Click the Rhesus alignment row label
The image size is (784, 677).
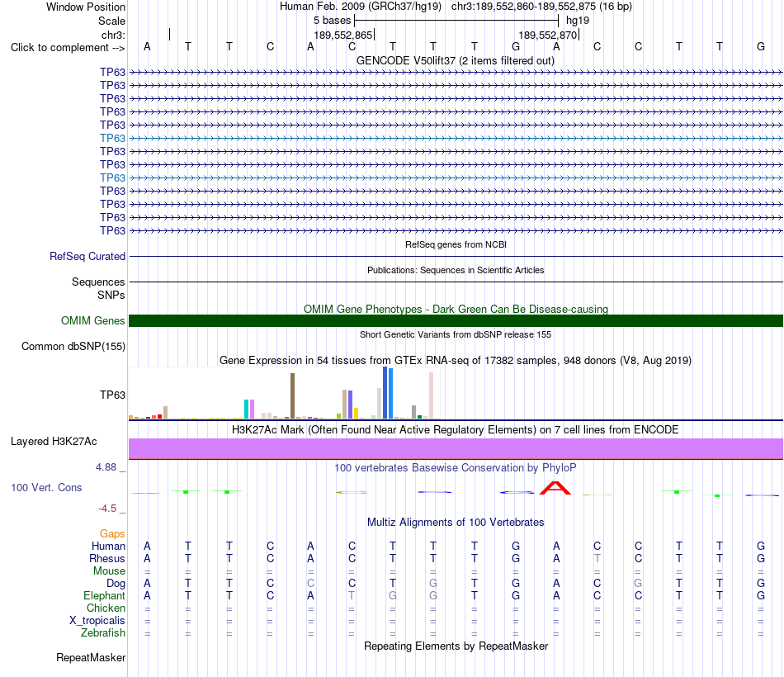click(x=107, y=558)
